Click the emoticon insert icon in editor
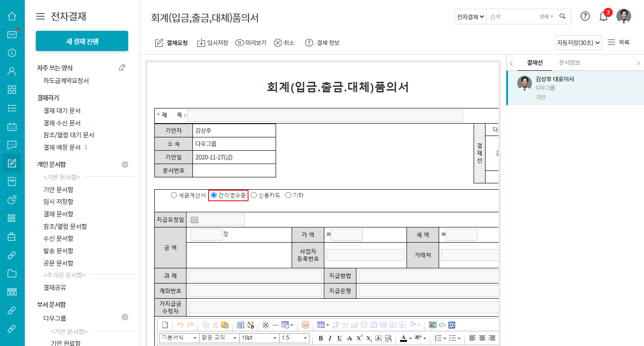 305,325
